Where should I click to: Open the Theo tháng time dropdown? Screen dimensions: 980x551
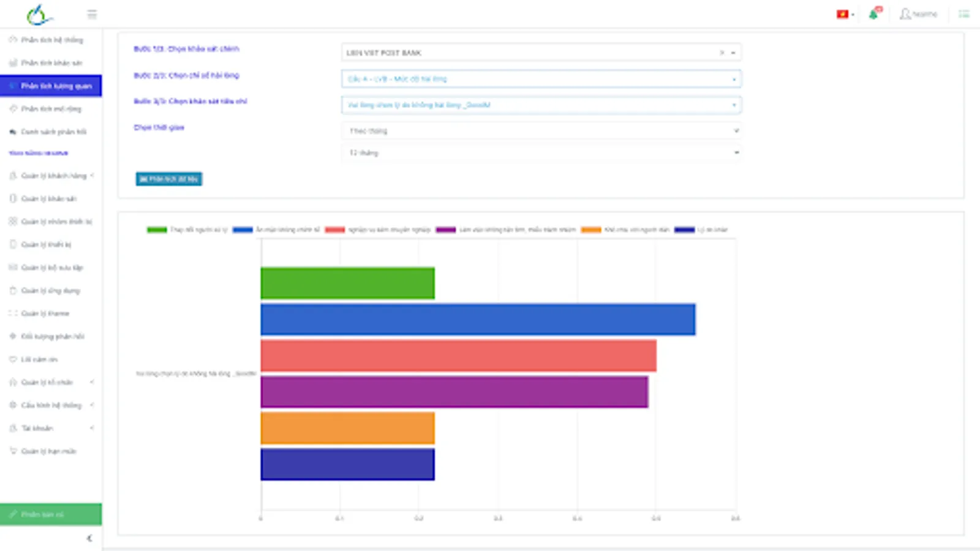pos(541,131)
